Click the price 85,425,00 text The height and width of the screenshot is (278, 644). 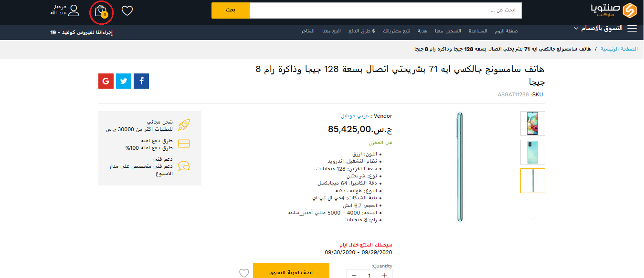tap(360, 129)
